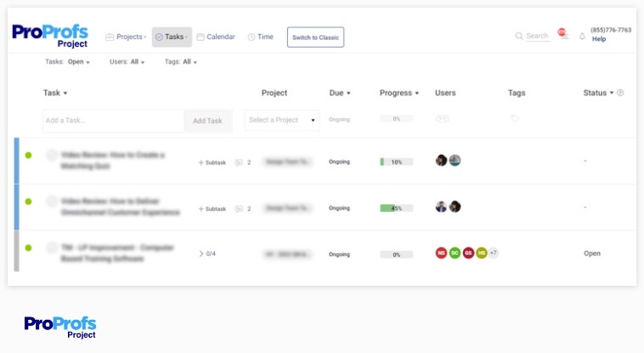Click the Time clock icon in navigation

coord(251,37)
